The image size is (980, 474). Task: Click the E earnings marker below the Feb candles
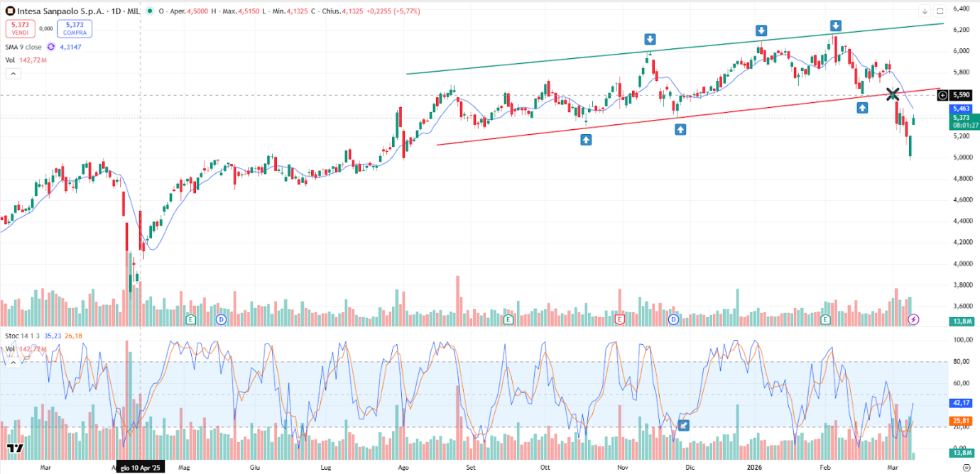tap(824, 319)
